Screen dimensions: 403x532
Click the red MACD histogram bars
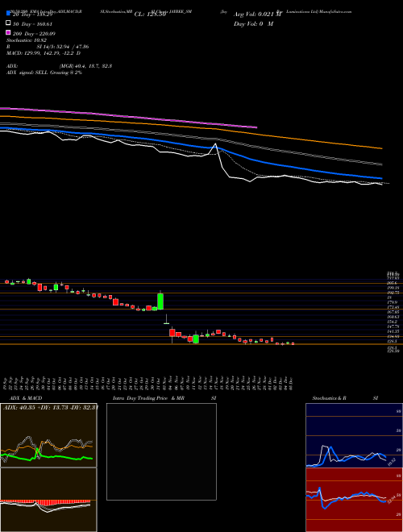coord(45,502)
